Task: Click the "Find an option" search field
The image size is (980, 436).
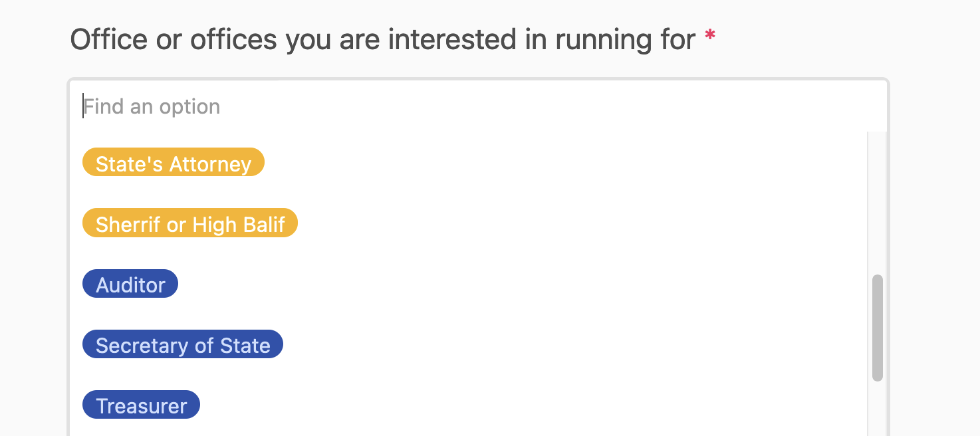Action: [x=465, y=106]
